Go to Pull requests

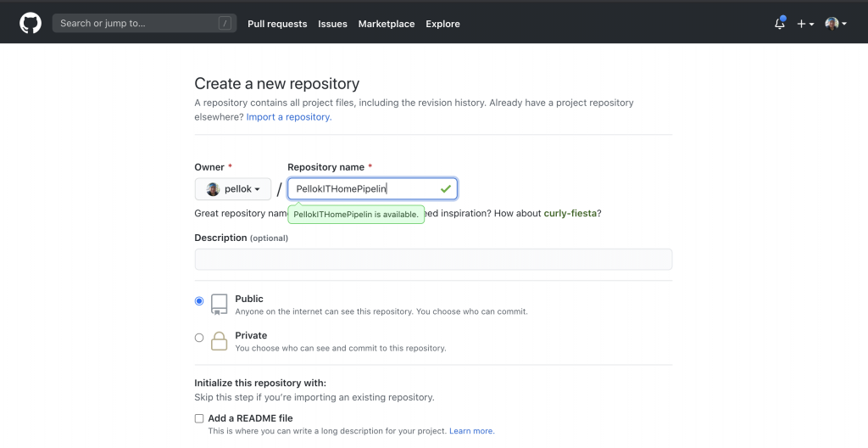coord(277,24)
